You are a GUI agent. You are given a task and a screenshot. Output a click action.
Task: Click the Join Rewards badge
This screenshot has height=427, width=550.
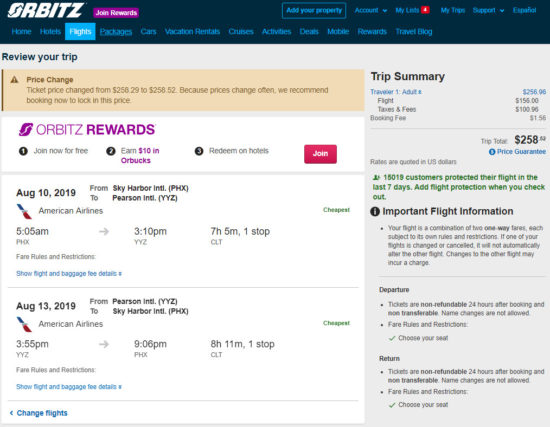click(x=116, y=13)
